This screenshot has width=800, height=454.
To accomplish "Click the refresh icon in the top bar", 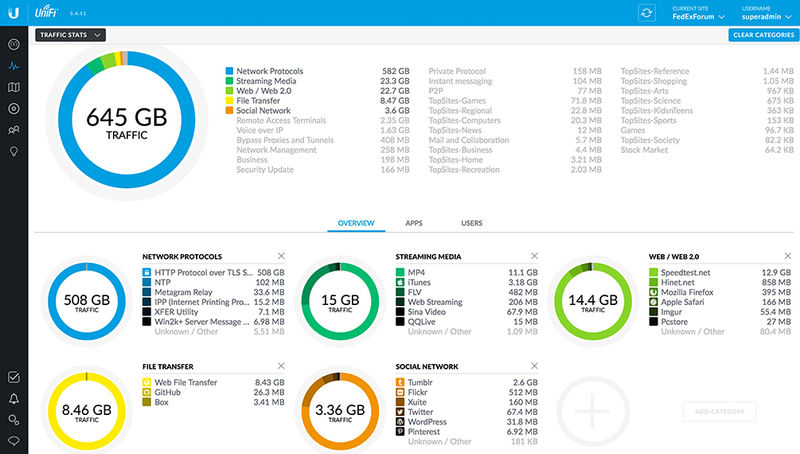I will tap(646, 13).
